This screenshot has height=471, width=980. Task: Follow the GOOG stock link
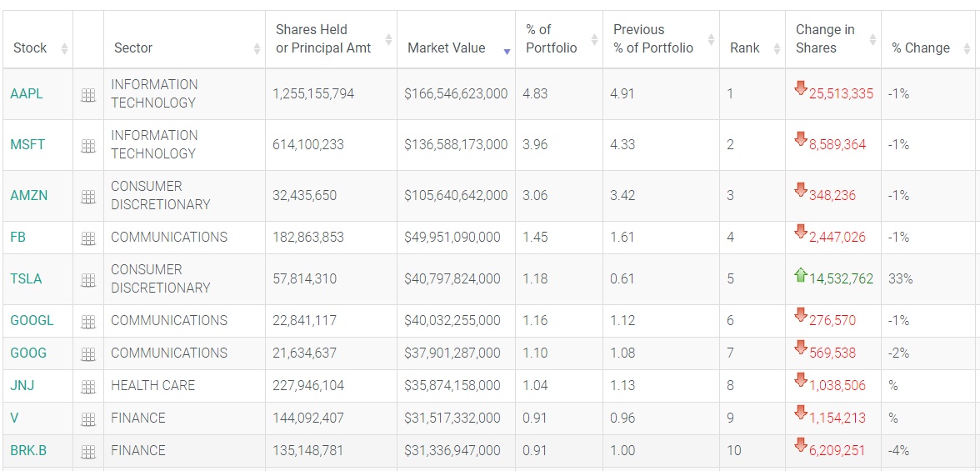pos(28,353)
